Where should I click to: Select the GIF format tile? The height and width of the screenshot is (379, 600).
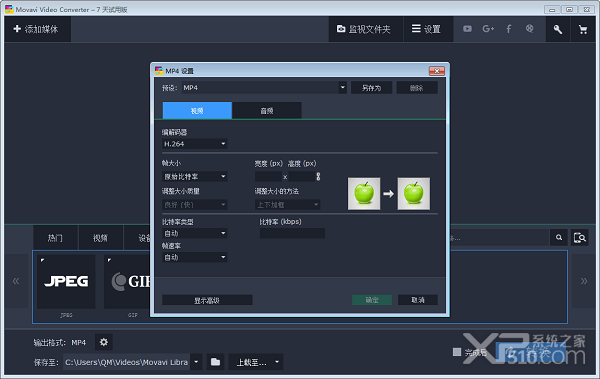pyautogui.click(x=127, y=282)
